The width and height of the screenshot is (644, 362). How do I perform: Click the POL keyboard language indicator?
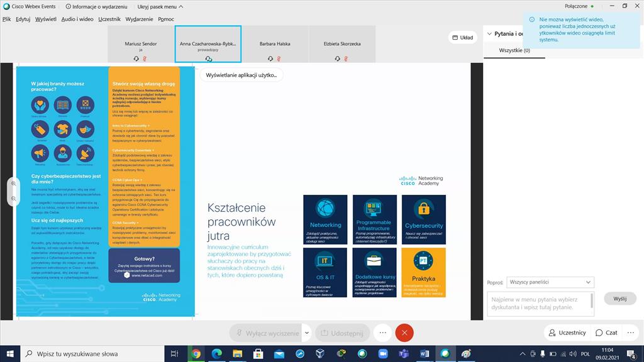click(586, 354)
